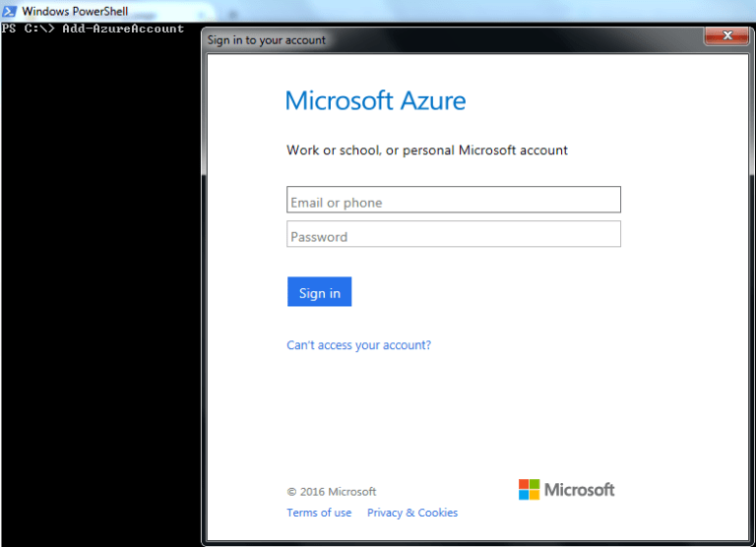Viewport: 756px width, 547px height.
Task: Click the © 2016 Microsoft copyright text
Action: 331,492
